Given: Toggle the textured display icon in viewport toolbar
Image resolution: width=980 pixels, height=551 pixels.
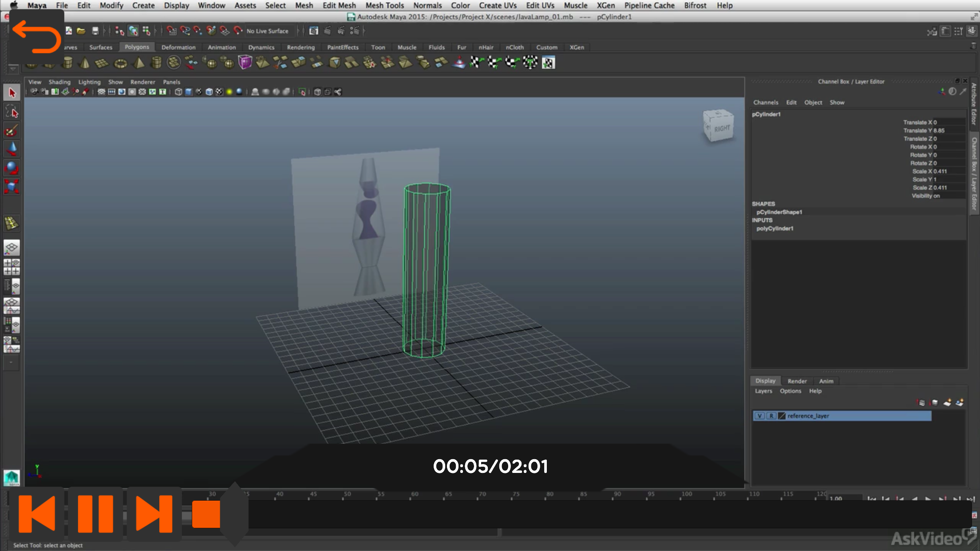Looking at the screenshot, I should [219, 92].
